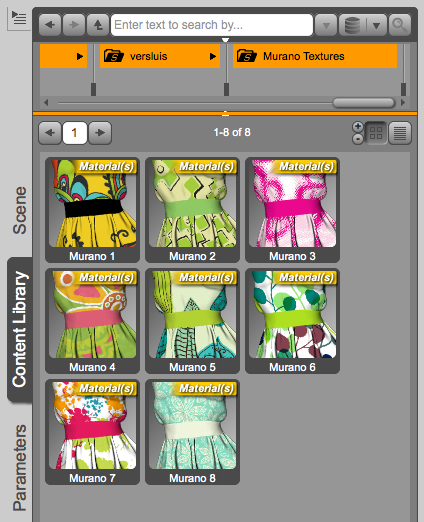
Task: Open the panel options menu icon
Action: pyautogui.click(x=19, y=18)
